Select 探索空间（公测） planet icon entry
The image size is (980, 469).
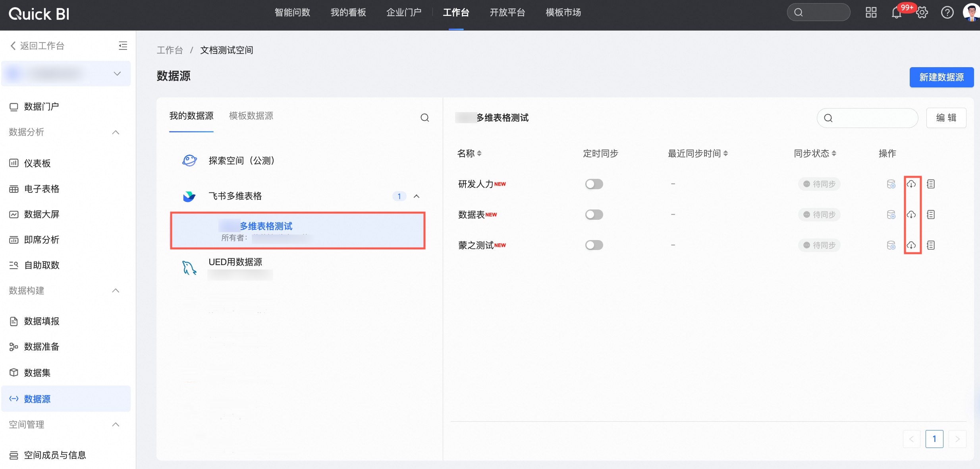click(x=189, y=161)
